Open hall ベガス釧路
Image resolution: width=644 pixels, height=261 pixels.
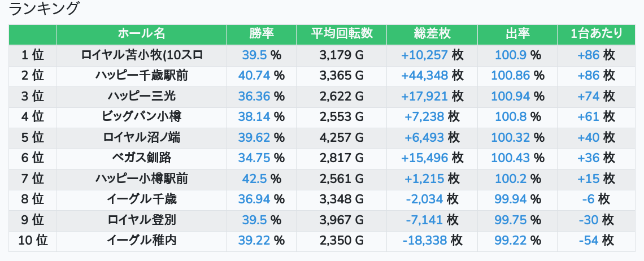[142, 158]
